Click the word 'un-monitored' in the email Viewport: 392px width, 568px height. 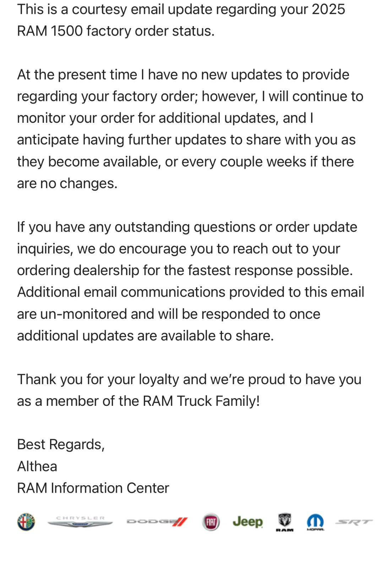84,314
